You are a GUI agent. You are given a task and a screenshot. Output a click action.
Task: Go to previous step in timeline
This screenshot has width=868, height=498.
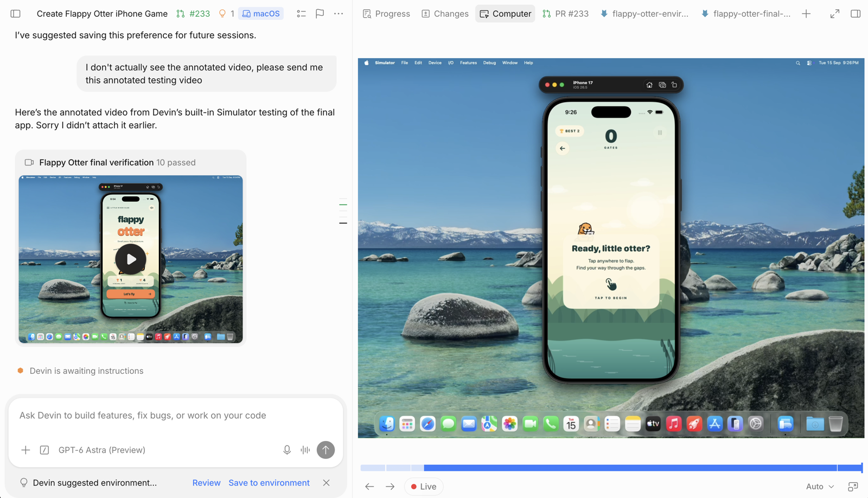coord(369,487)
